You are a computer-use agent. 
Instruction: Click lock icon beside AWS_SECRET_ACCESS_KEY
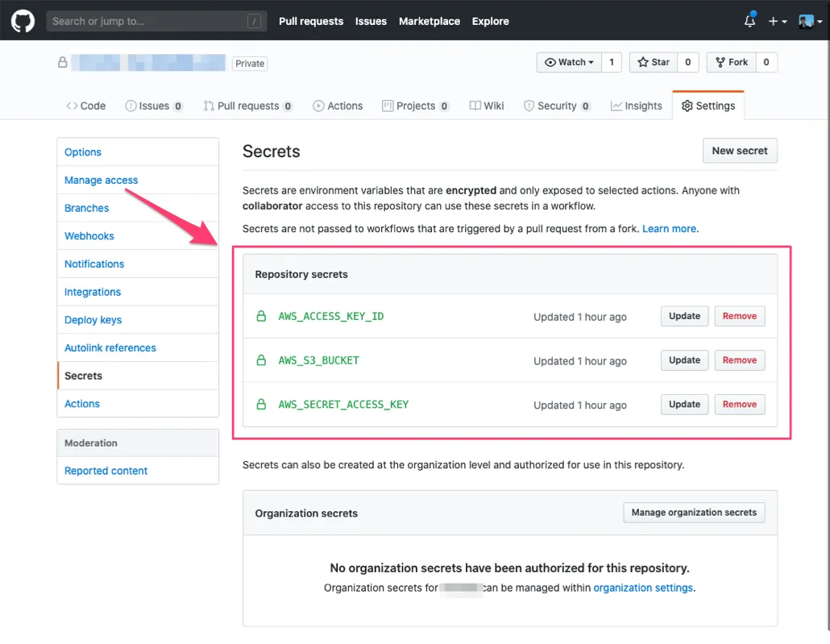(261, 405)
